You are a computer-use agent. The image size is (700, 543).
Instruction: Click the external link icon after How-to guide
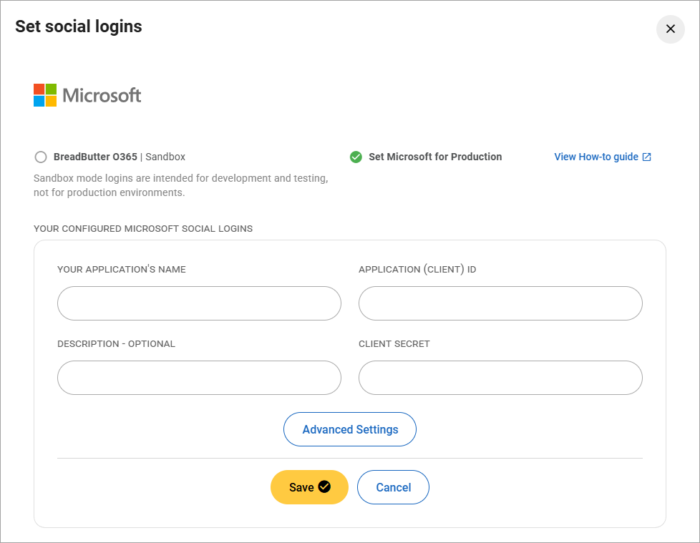click(647, 157)
